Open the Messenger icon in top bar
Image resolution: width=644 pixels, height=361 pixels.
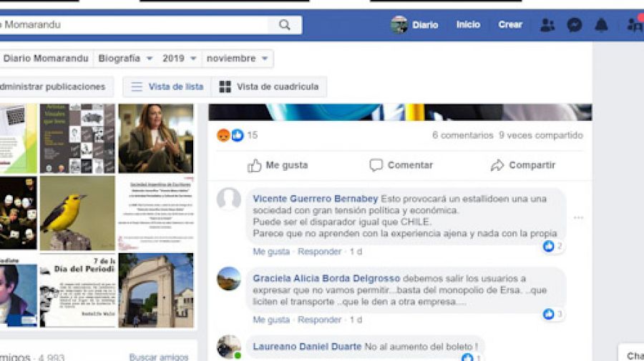(574, 25)
